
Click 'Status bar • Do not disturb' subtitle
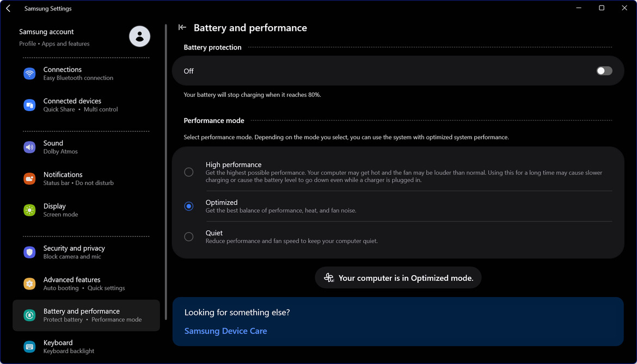(x=78, y=183)
